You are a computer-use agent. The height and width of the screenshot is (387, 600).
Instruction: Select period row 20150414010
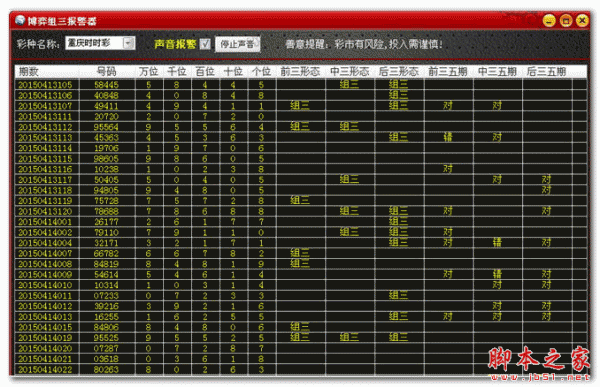click(x=300, y=285)
